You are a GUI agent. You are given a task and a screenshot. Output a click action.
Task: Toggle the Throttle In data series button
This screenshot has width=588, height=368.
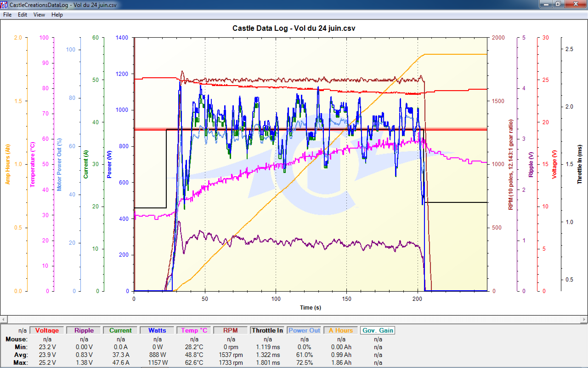coord(267,330)
